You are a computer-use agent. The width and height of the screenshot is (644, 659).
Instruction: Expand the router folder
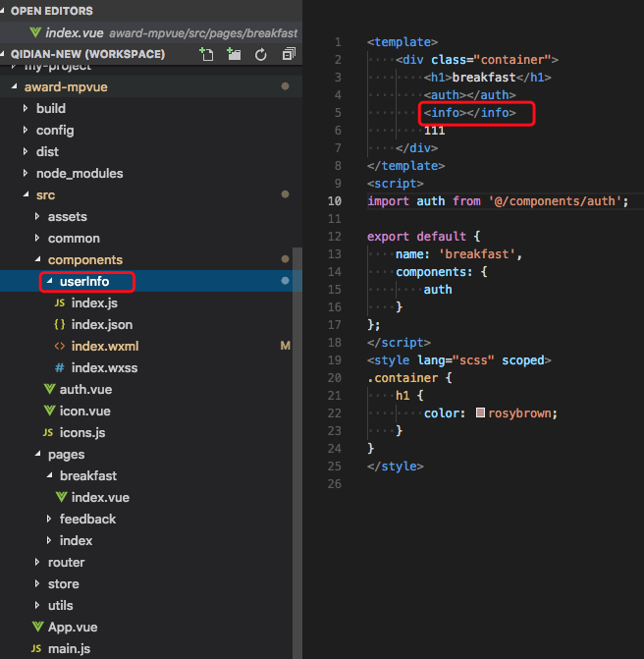pyautogui.click(x=37, y=563)
